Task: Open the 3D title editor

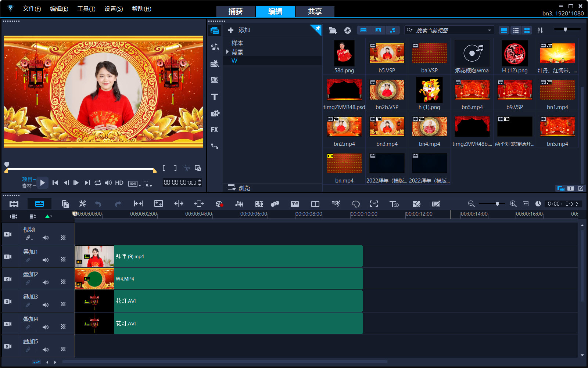Action: tap(394, 204)
